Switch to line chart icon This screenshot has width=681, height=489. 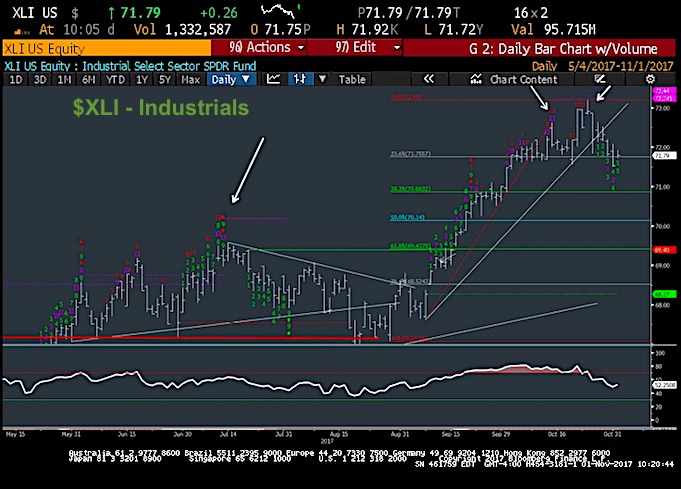(x=273, y=79)
